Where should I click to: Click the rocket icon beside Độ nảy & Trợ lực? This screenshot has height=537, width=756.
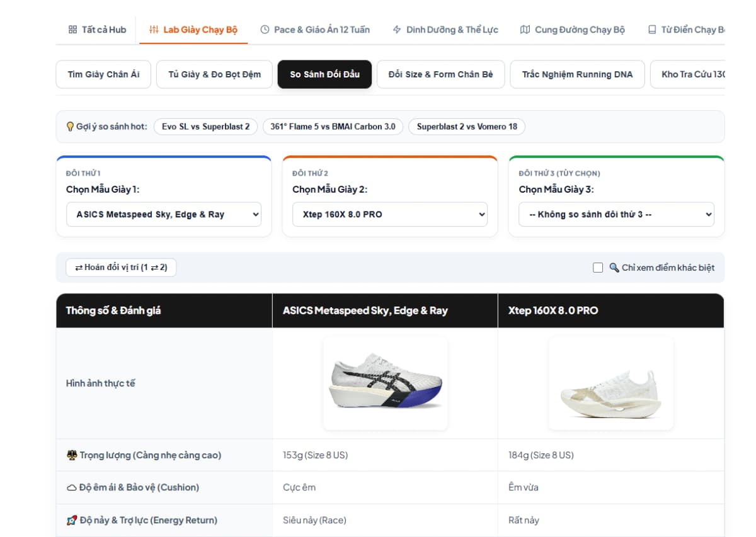[72, 520]
